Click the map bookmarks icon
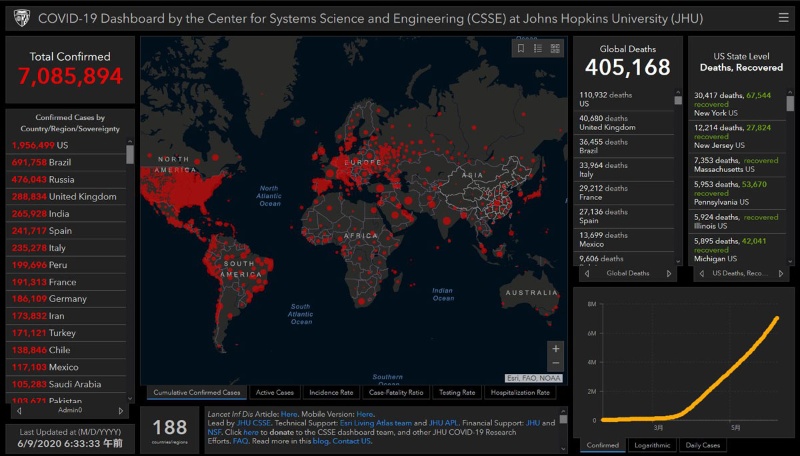 click(520, 47)
